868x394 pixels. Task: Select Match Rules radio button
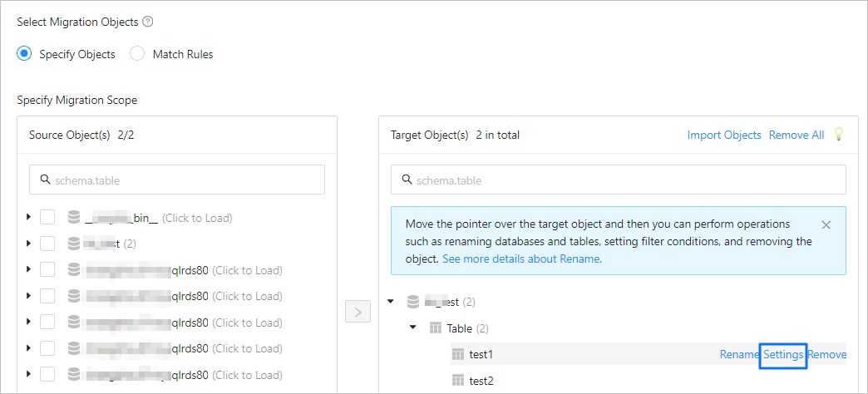pos(136,54)
